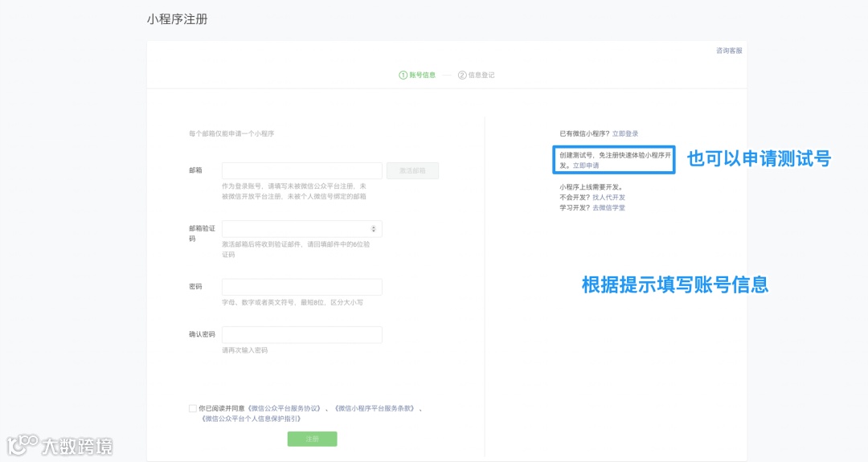The height and width of the screenshot is (462, 868).
Task: Open the 找人代开发 link
Action: point(608,197)
